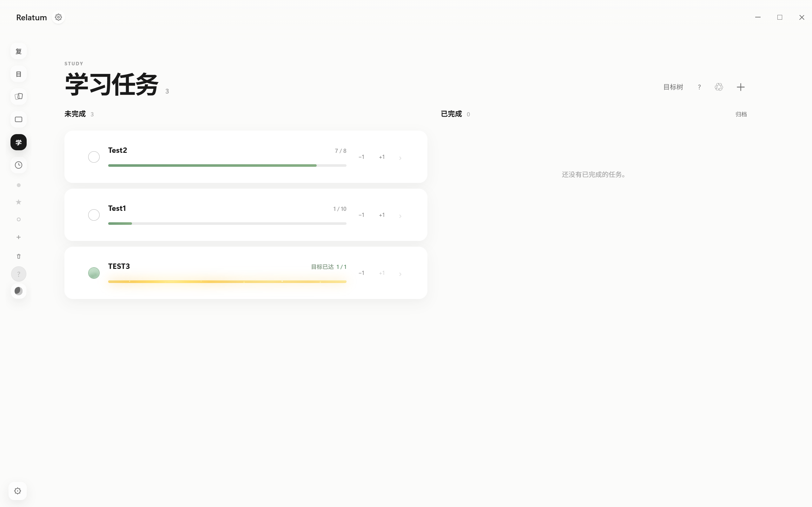Click the hollow circle sidebar icon
Image resolution: width=812 pixels, height=507 pixels.
[x=19, y=219]
